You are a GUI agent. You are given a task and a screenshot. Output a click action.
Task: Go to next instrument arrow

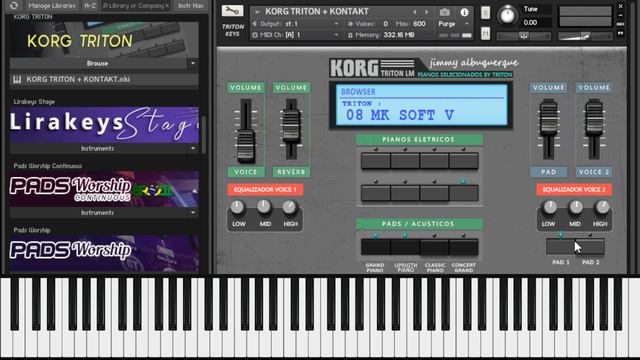click(x=427, y=12)
